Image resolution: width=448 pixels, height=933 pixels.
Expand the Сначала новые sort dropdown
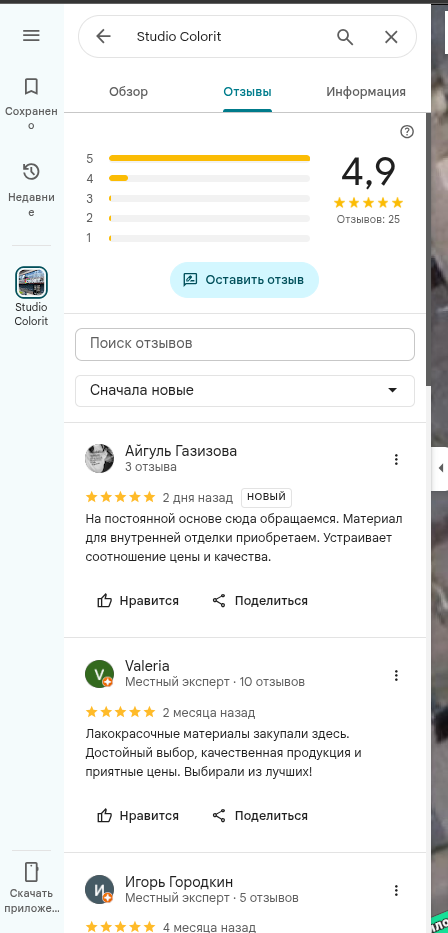click(245, 390)
